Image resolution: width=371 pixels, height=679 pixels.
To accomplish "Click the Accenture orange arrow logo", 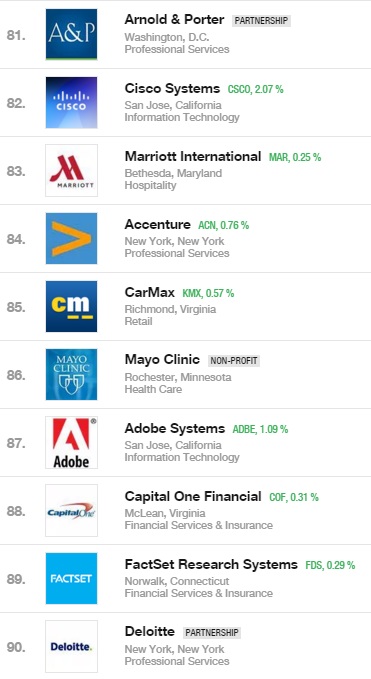I will coord(71,239).
